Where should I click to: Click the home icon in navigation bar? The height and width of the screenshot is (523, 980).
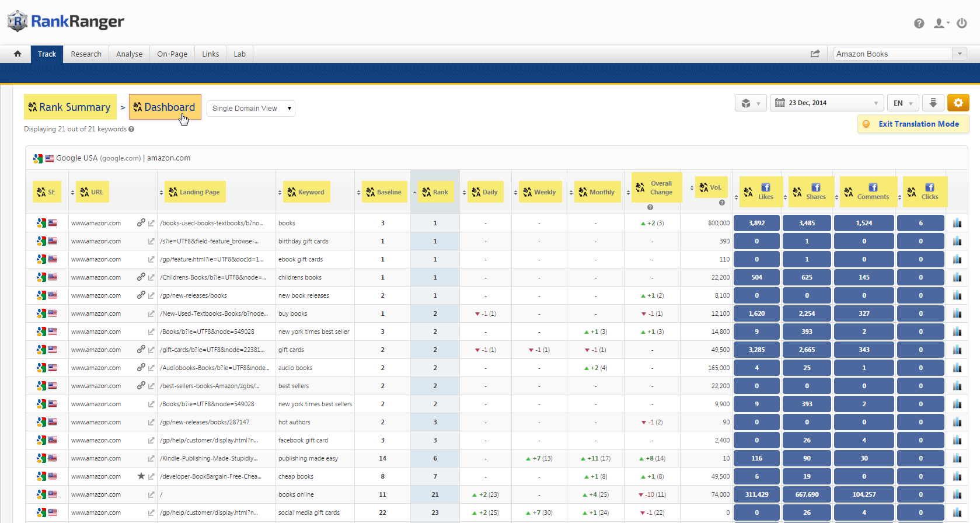tap(18, 54)
